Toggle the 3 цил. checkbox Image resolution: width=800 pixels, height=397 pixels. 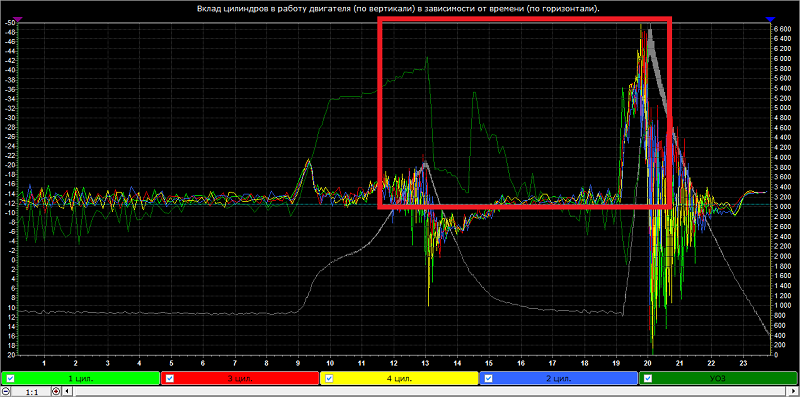click(x=170, y=378)
